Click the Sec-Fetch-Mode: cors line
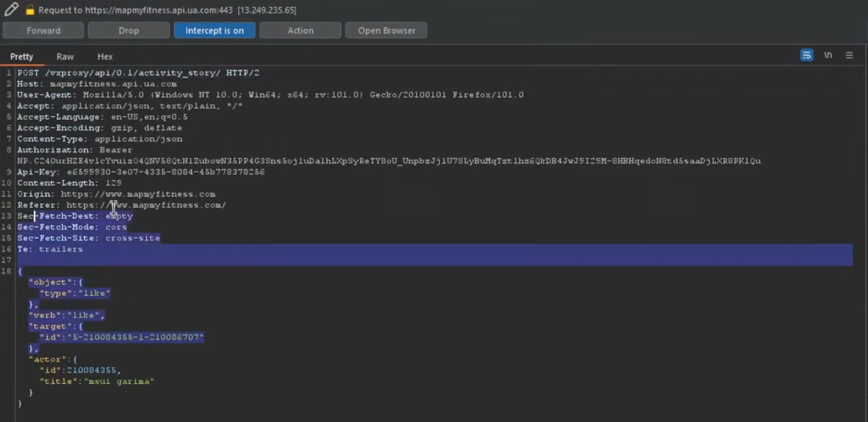The image size is (868, 422). [72, 227]
